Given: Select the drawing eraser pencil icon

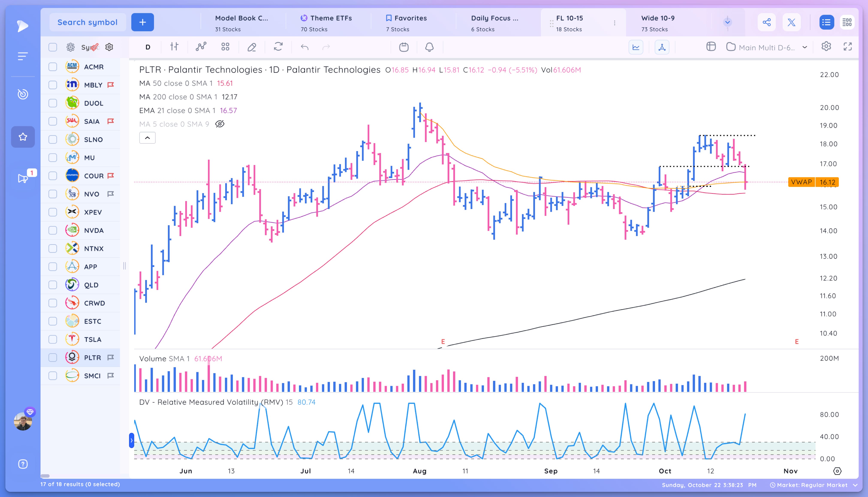Looking at the screenshot, I should (252, 47).
